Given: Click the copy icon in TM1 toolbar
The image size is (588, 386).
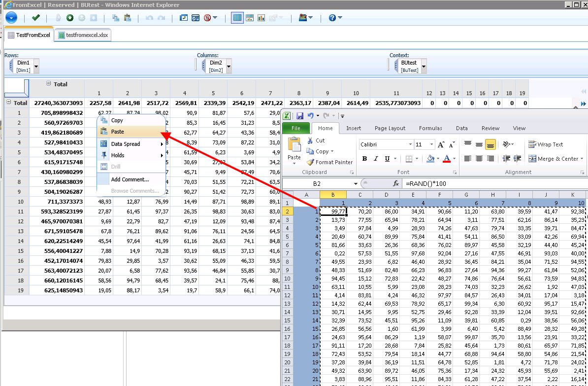Looking at the screenshot, I should pyautogui.click(x=116, y=18).
